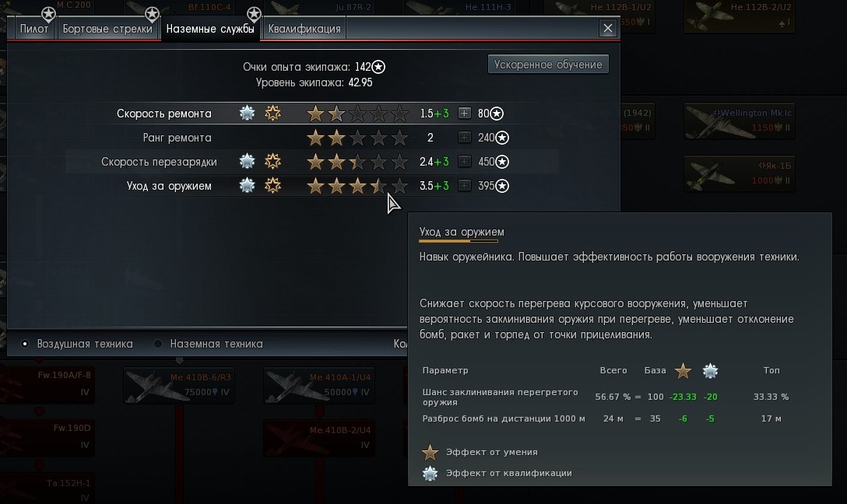Set Скорость ремонта to fifth star
Viewport: 847px width, 504px height.
pos(399,114)
